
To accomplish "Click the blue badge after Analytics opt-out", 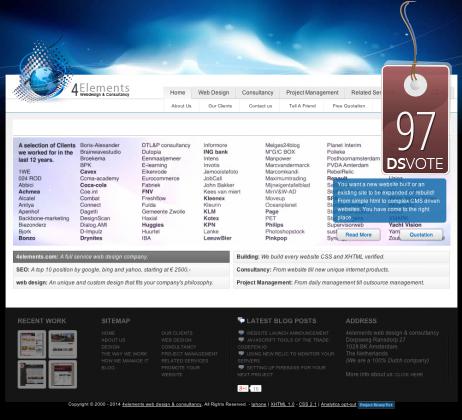I will 376,405.
